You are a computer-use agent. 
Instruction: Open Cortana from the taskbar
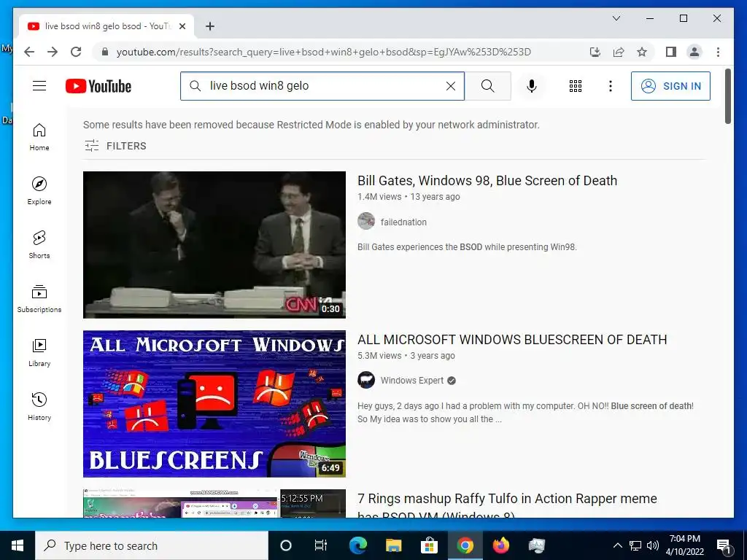coord(286,545)
